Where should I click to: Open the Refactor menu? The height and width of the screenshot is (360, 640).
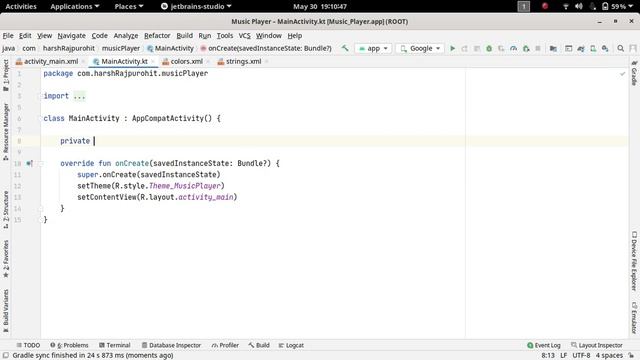157,36
